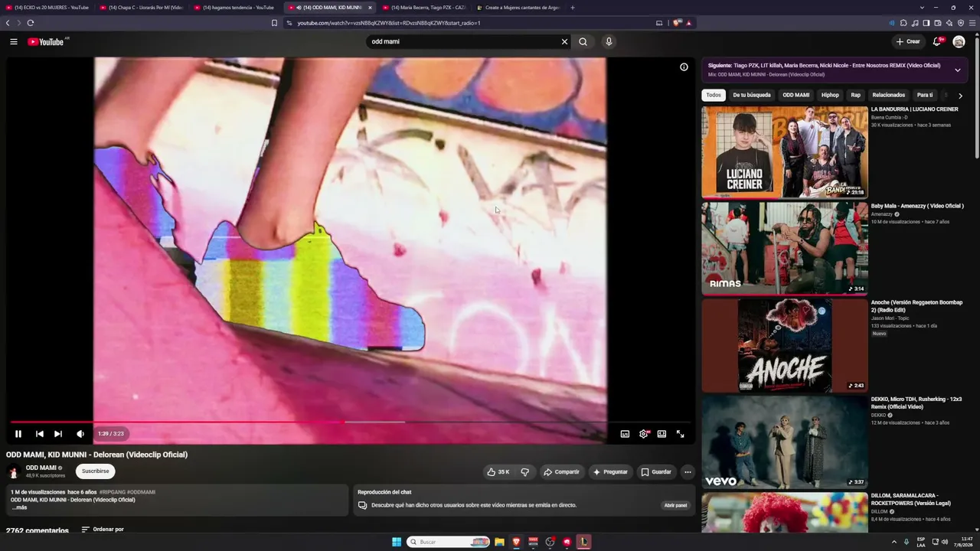Open ODD MAMI channel avatar

13,471
